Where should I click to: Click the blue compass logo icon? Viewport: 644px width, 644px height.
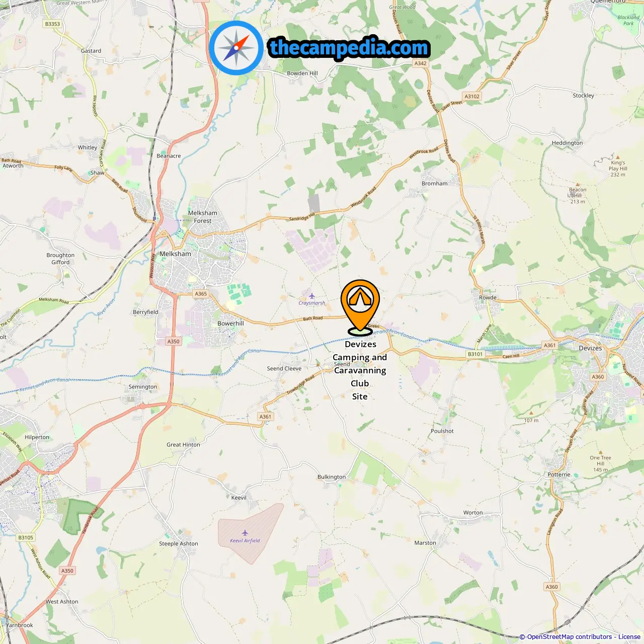[236, 48]
